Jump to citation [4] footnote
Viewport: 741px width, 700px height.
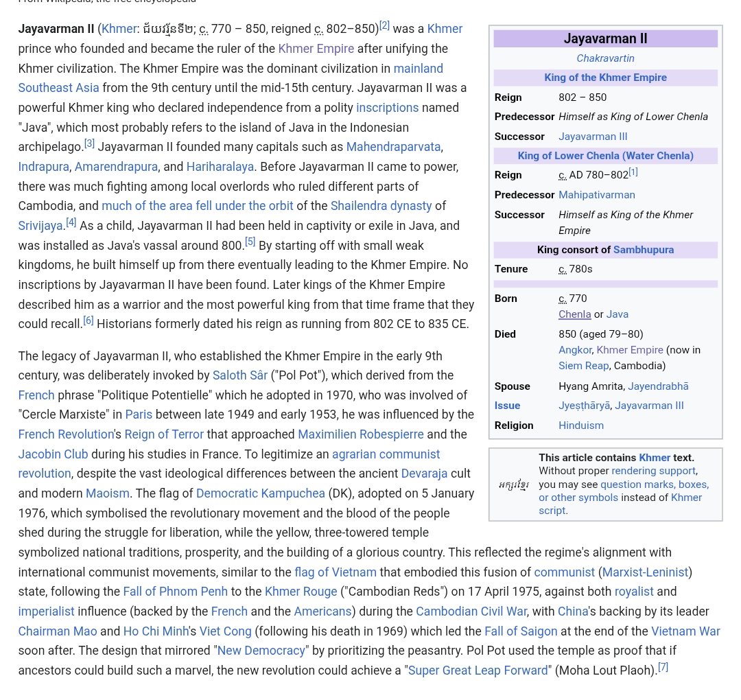(x=71, y=222)
